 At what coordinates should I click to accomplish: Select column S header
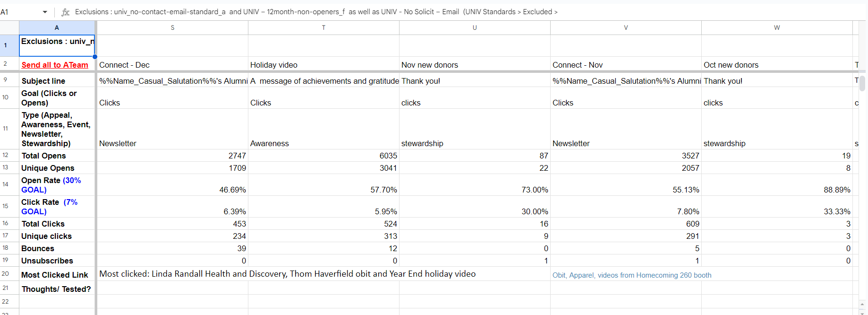[x=172, y=28]
